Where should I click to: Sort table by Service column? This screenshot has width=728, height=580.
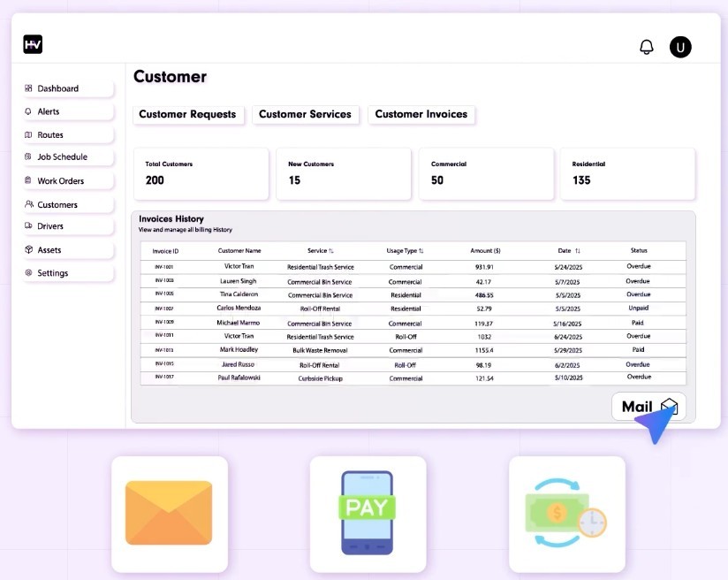click(x=321, y=251)
